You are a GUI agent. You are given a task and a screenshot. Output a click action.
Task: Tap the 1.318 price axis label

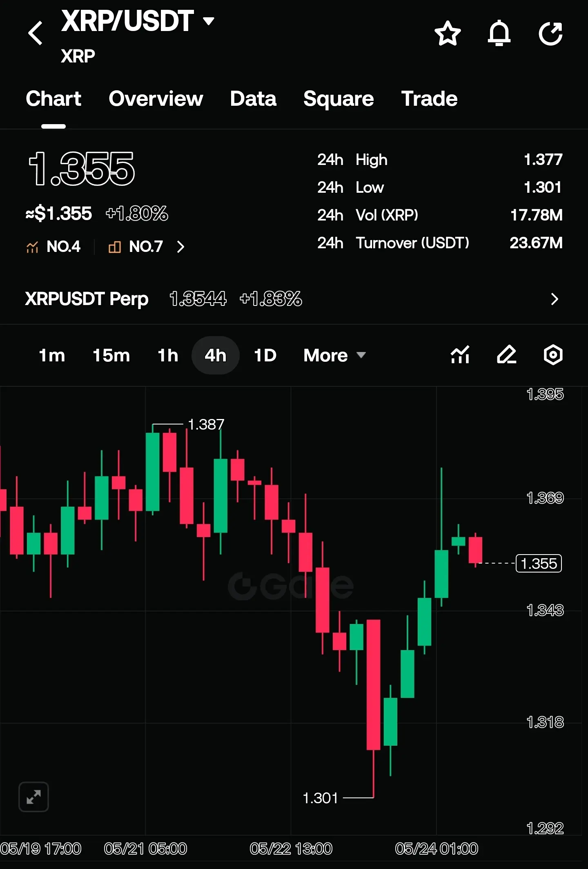(x=545, y=722)
